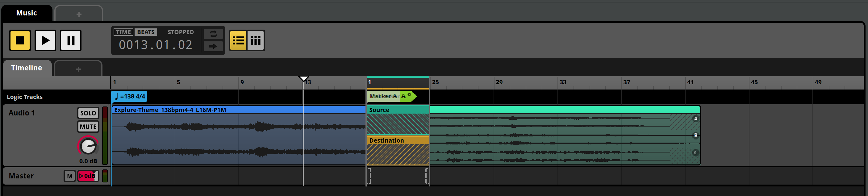
Task: Open the Music event tab
Action: click(x=27, y=13)
